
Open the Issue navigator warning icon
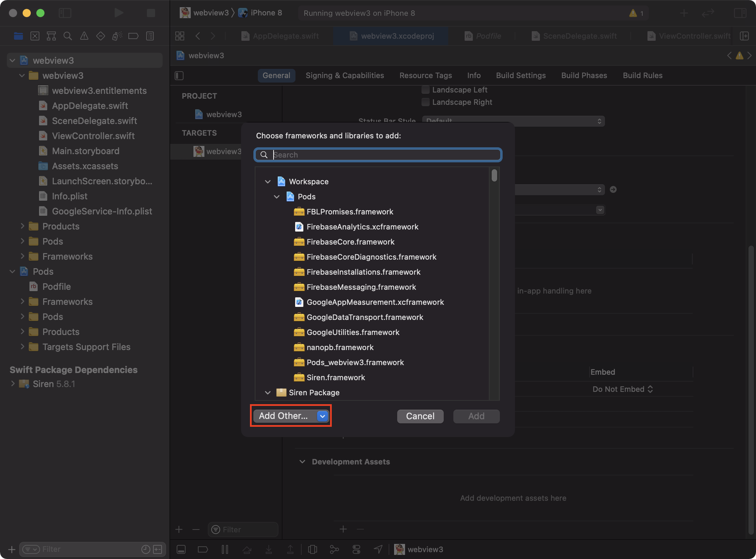click(x=84, y=36)
